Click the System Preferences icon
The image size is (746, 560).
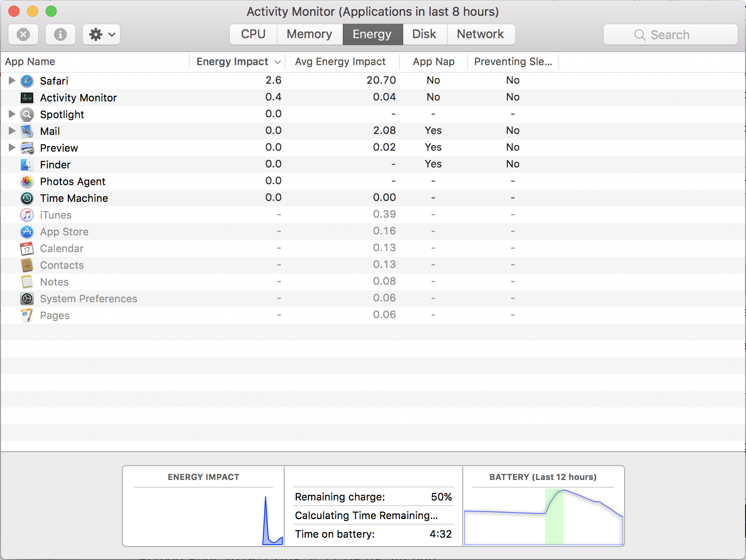pos(27,299)
